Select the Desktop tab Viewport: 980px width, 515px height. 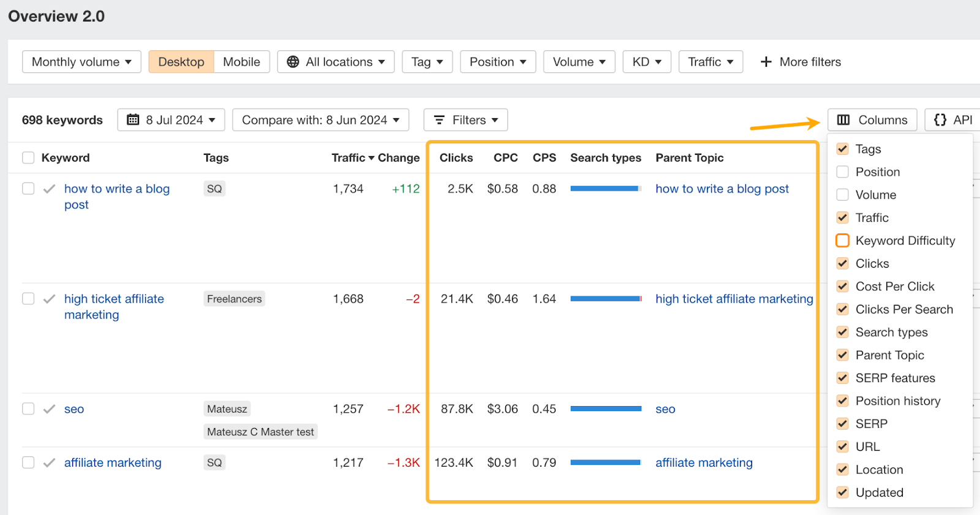pyautogui.click(x=181, y=62)
